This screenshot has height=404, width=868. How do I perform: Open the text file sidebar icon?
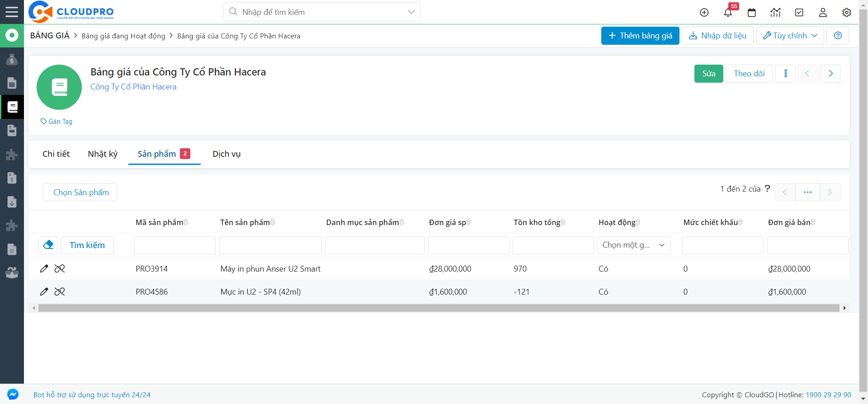[12, 249]
